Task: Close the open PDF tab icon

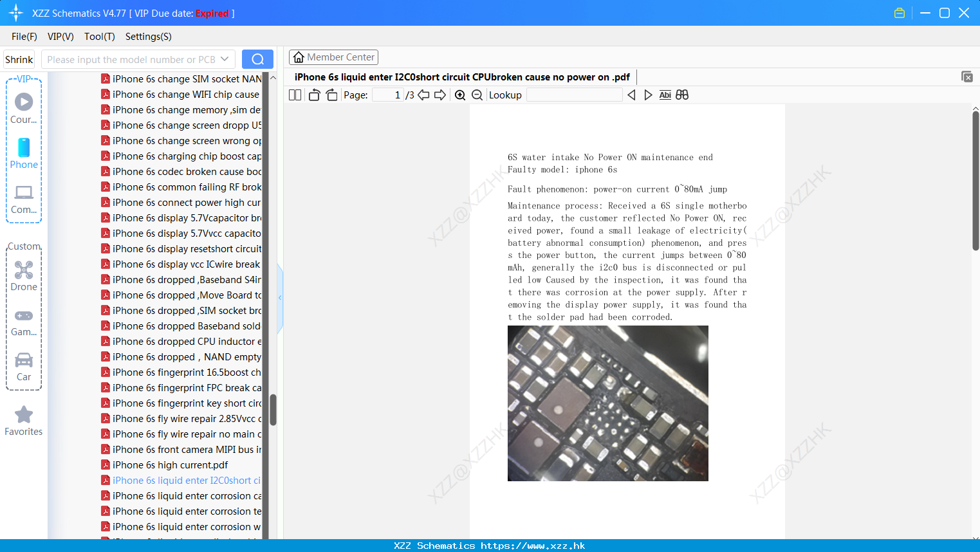Action: point(966,77)
